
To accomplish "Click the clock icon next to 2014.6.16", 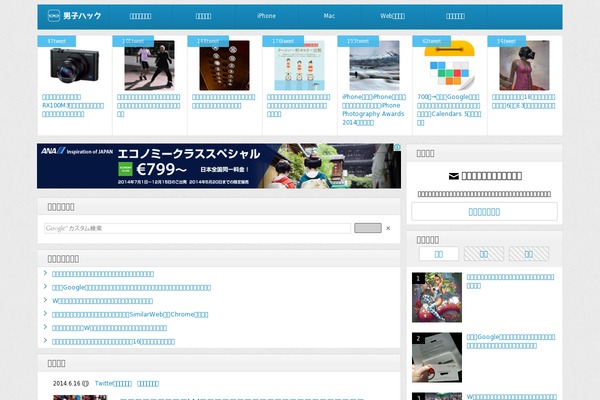I will (85, 384).
